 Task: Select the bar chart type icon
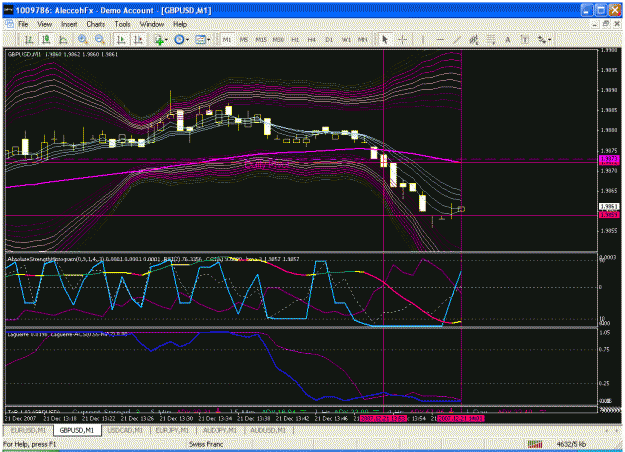(x=29, y=39)
